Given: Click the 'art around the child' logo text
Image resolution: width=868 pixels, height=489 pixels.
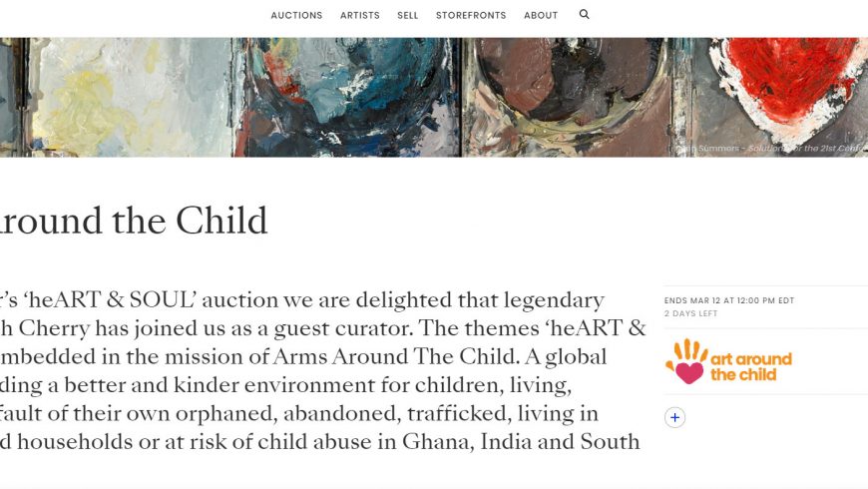Looking at the screenshot, I should 750,366.
